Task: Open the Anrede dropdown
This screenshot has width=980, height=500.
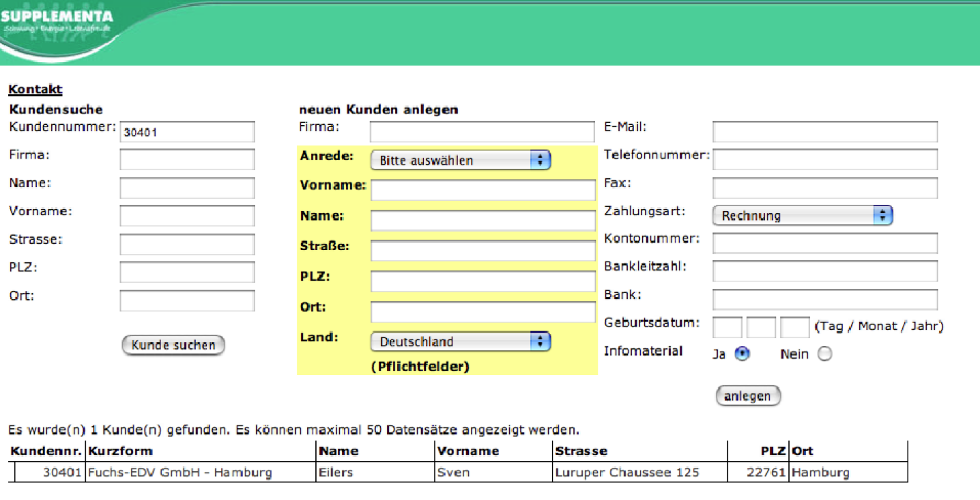Action: click(460, 161)
